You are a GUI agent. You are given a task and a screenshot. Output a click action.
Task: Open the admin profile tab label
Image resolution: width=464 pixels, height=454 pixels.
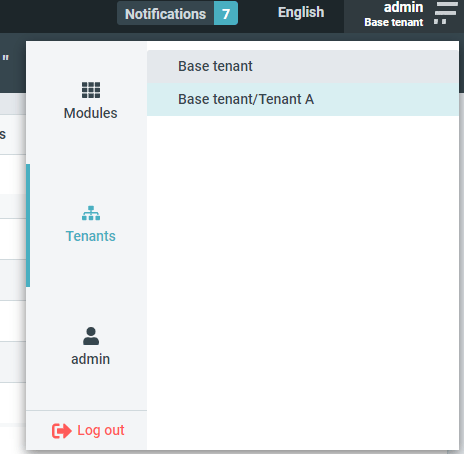(x=91, y=359)
